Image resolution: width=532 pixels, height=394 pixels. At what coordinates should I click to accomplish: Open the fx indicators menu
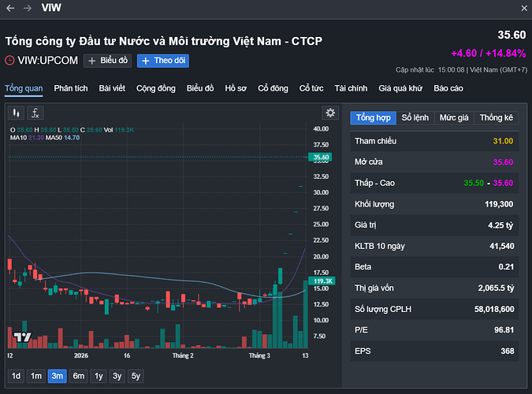35,113
